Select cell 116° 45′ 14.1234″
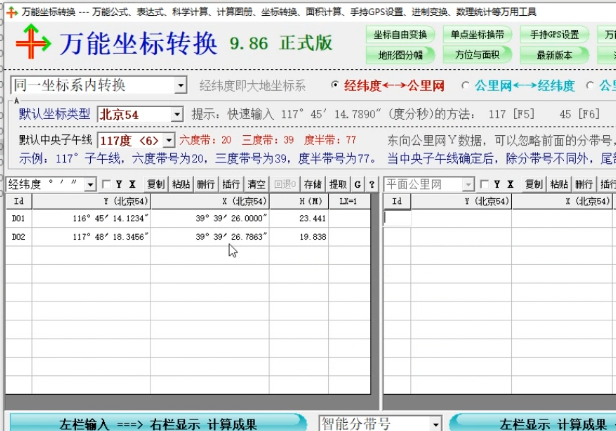The width and height of the screenshot is (616, 431). point(91,218)
